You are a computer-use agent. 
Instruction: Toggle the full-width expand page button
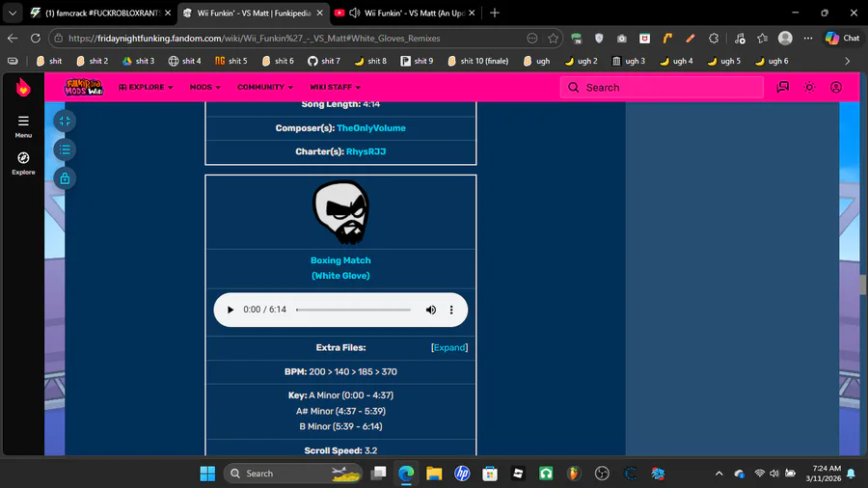65,122
